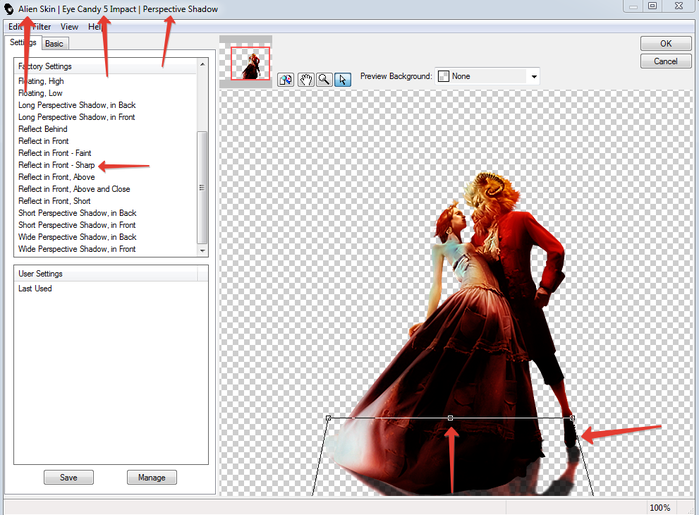Switch to the Settings tab
The height and width of the screenshot is (515, 699).
tap(23, 42)
